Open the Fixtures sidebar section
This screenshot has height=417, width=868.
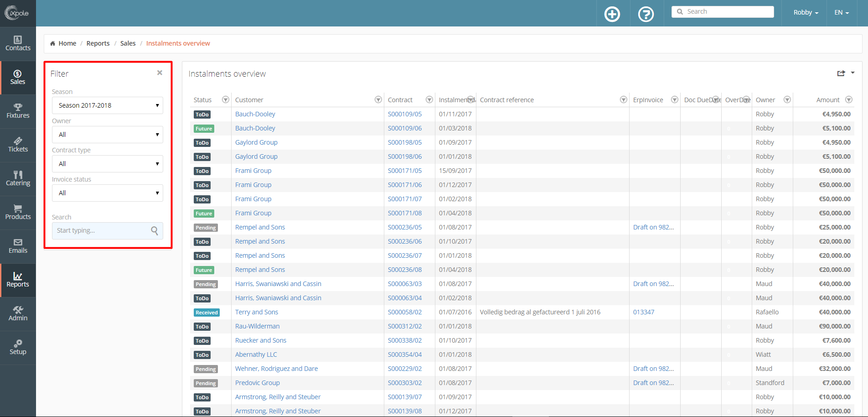pos(18,111)
